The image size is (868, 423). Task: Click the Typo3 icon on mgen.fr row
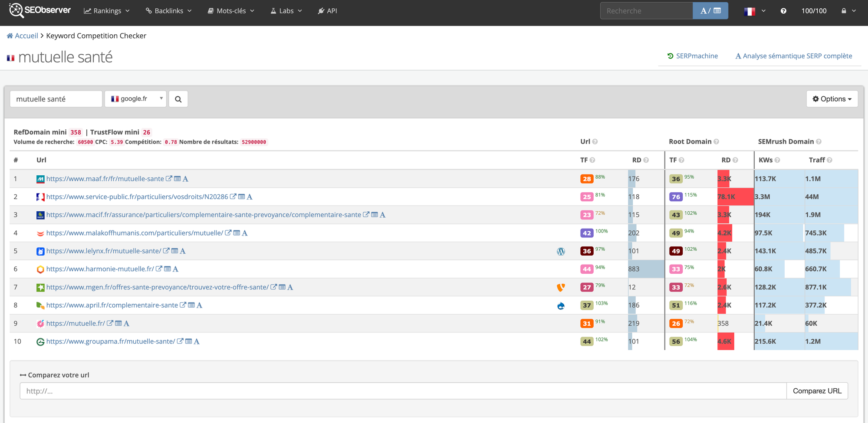(561, 287)
